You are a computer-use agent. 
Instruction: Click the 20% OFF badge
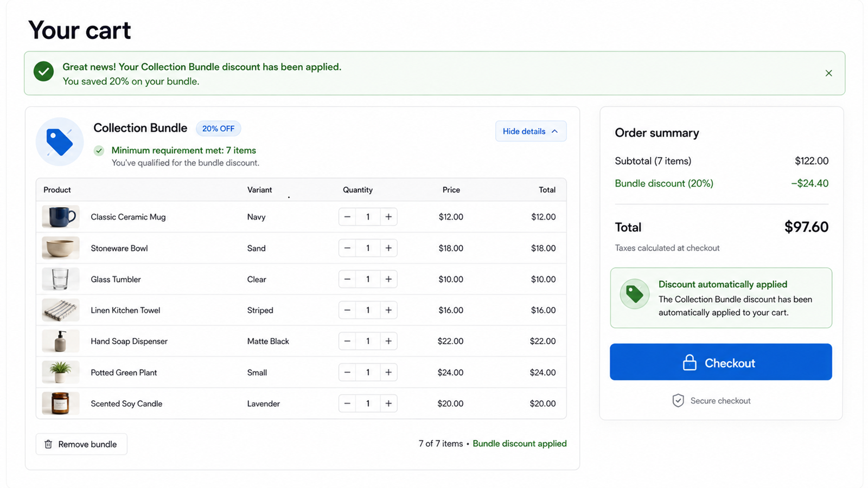coord(218,129)
